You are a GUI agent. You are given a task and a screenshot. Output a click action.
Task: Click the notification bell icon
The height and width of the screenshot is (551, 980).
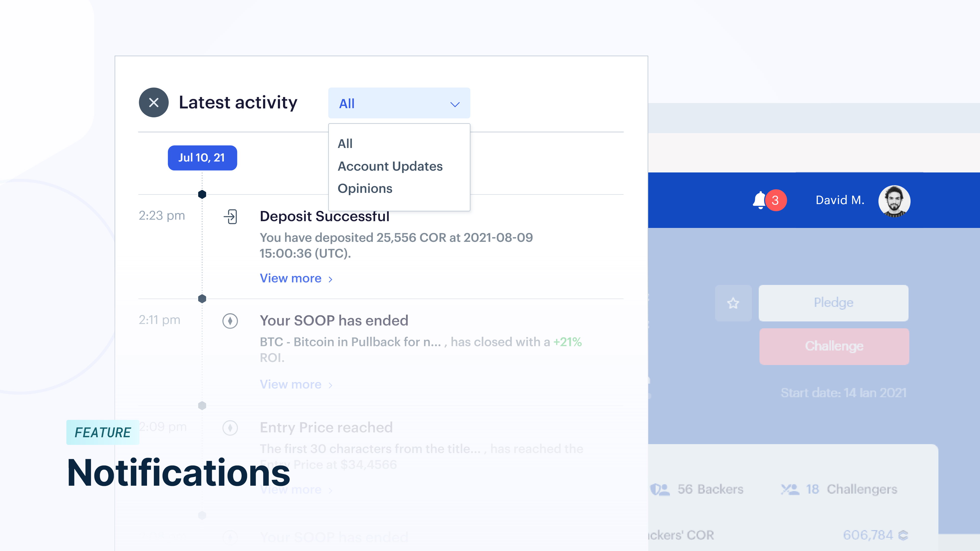(x=758, y=200)
